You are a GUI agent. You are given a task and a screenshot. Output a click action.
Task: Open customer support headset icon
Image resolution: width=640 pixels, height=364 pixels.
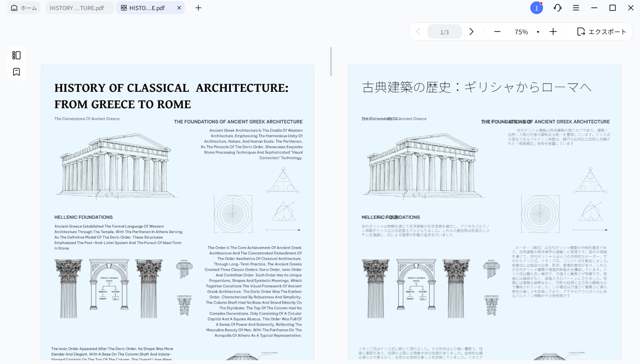(557, 8)
